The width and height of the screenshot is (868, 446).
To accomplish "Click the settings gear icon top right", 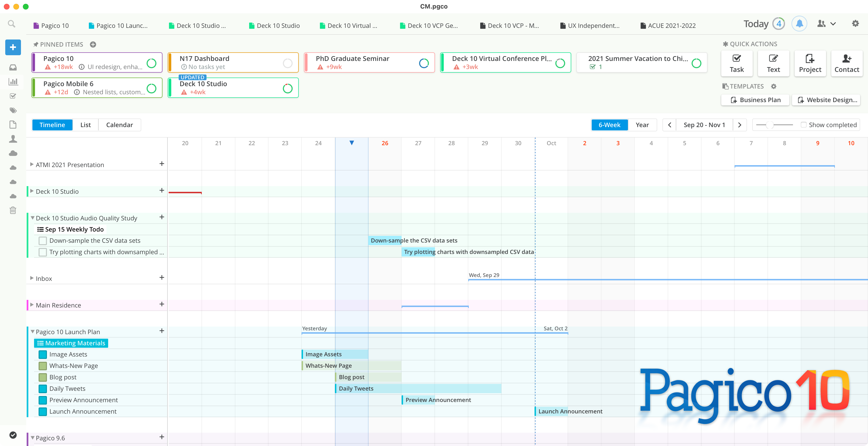I will click(855, 23).
